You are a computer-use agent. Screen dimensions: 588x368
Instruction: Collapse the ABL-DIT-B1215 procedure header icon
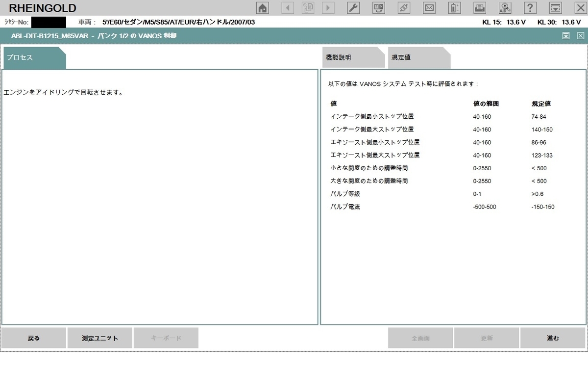click(x=566, y=35)
